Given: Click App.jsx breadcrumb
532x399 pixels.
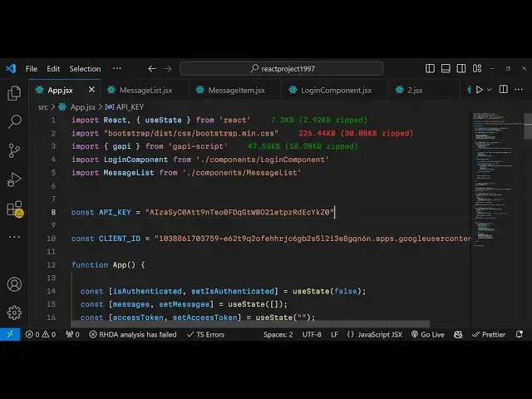Looking at the screenshot, I should click(83, 107).
